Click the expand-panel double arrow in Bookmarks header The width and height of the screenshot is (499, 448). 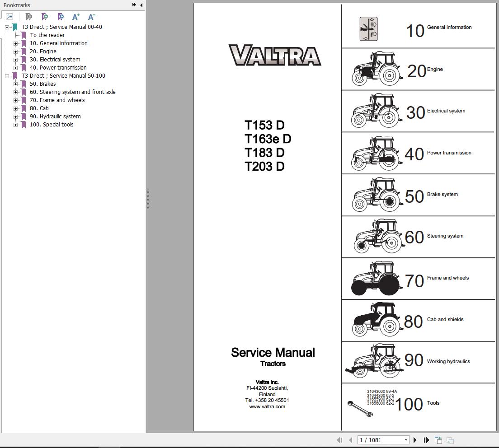click(x=134, y=5)
